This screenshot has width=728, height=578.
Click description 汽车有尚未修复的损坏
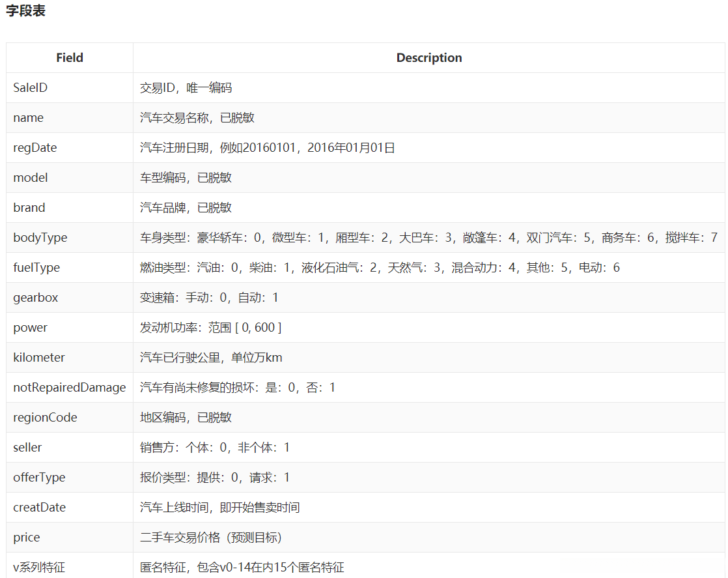[238, 388]
